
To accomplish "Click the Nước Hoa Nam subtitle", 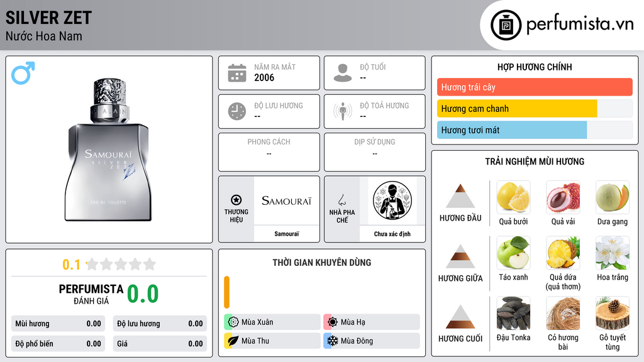I will point(43,36).
